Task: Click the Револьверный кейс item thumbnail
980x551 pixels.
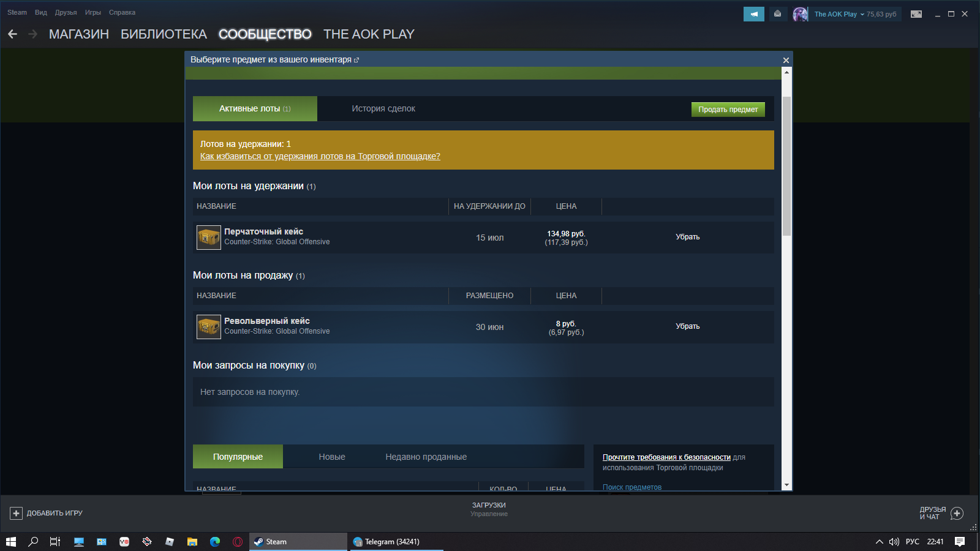Action: (209, 327)
